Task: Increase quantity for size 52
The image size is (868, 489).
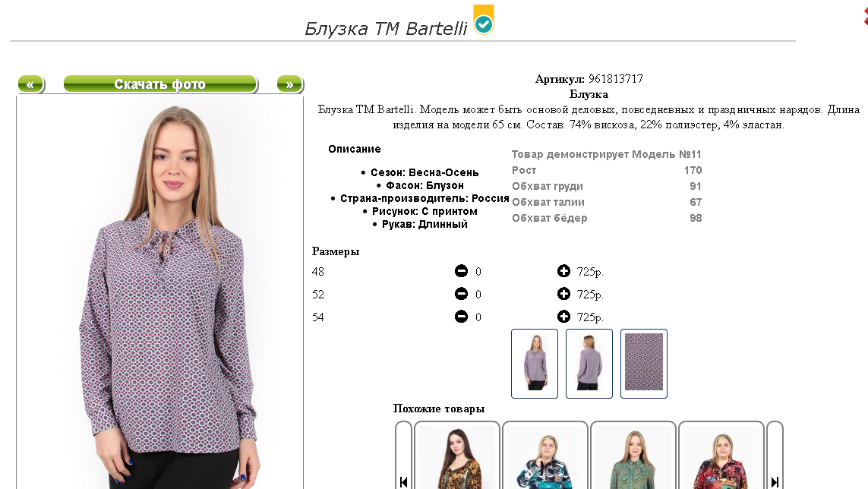Action: (563, 294)
